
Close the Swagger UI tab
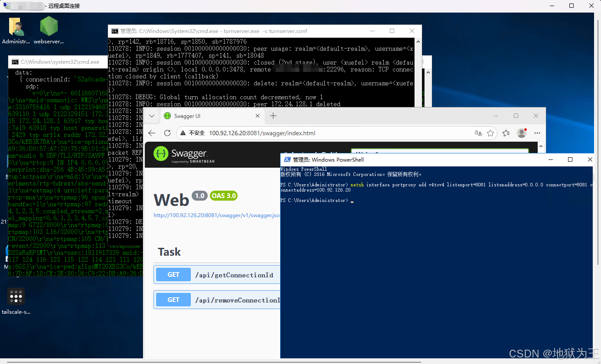(x=258, y=116)
